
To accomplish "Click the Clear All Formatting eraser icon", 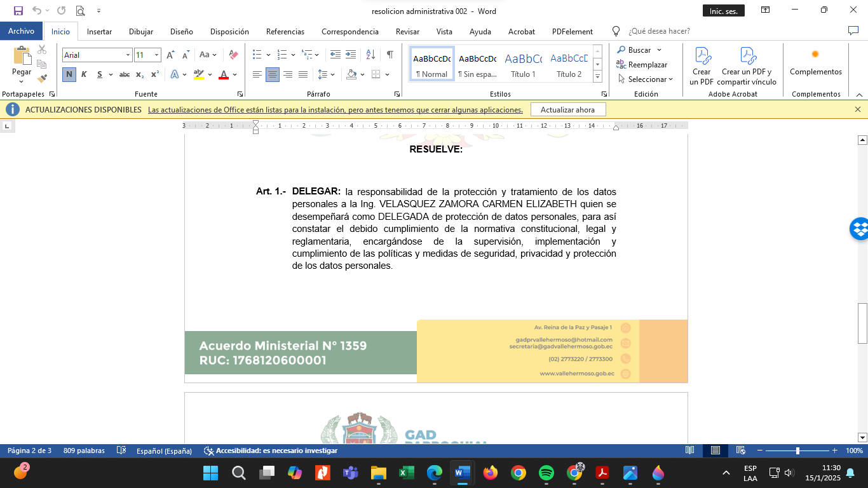I will click(x=233, y=55).
